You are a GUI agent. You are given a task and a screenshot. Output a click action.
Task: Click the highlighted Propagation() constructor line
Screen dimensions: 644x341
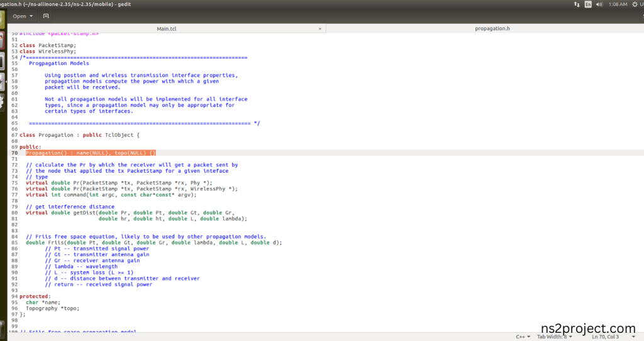pyautogui.click(x=91, y=153)
